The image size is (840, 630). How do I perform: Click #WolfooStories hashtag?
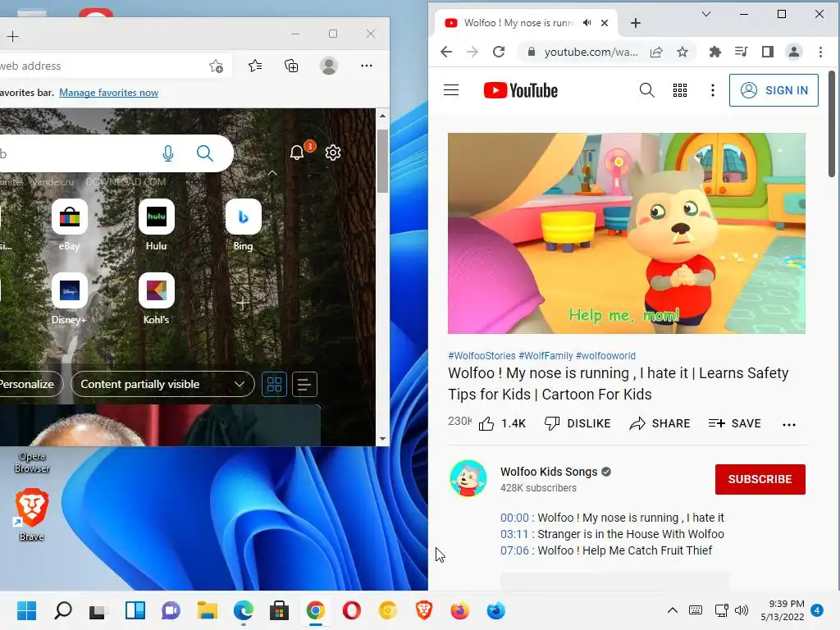[482, 356]
